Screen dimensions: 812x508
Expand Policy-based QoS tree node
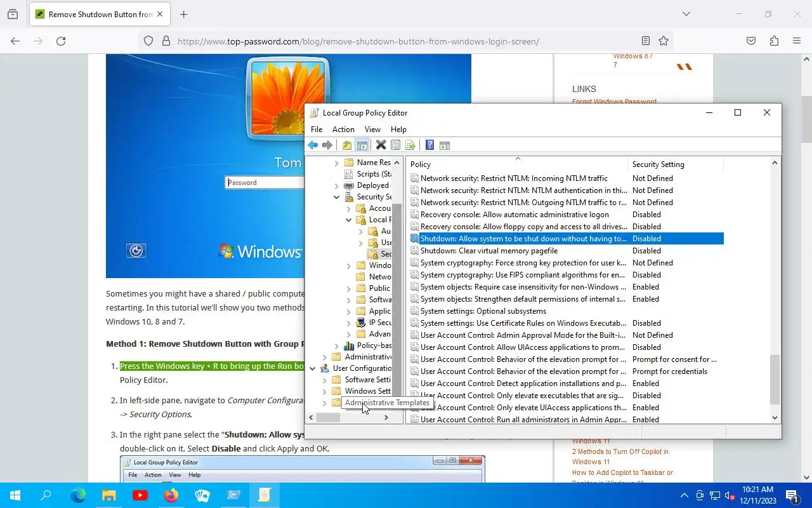tap(336, 345)
